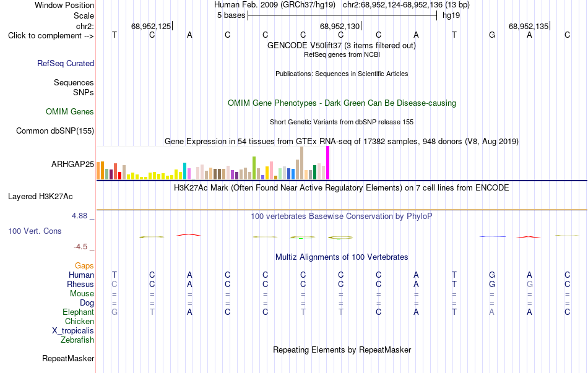The width and height of the screenshot is (588, 373).
Task: Select the Chicken species row label
Action: 79,321
